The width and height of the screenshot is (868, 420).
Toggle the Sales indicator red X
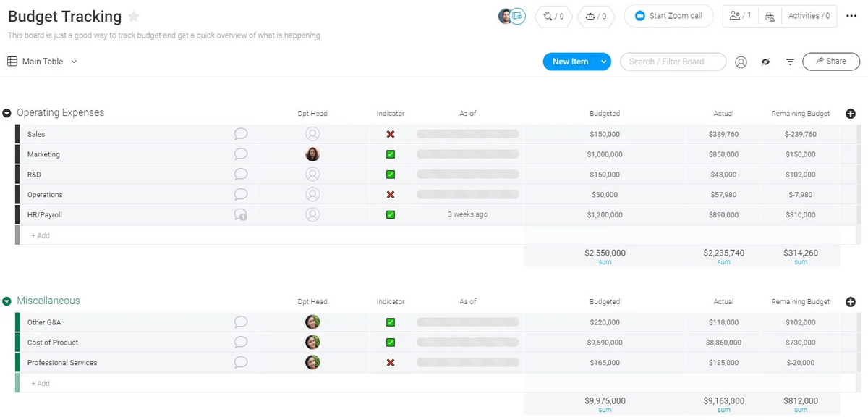tap(391, 134)
